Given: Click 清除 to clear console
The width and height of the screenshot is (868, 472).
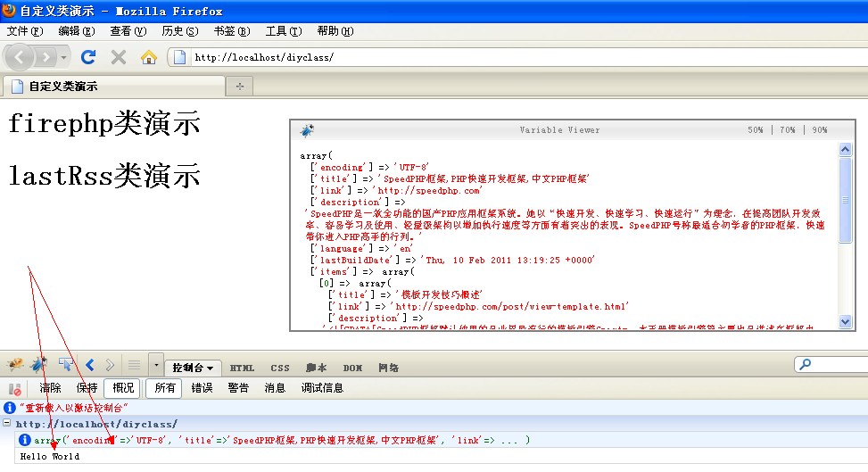Looking at the screenshot, I should (50, 388).
